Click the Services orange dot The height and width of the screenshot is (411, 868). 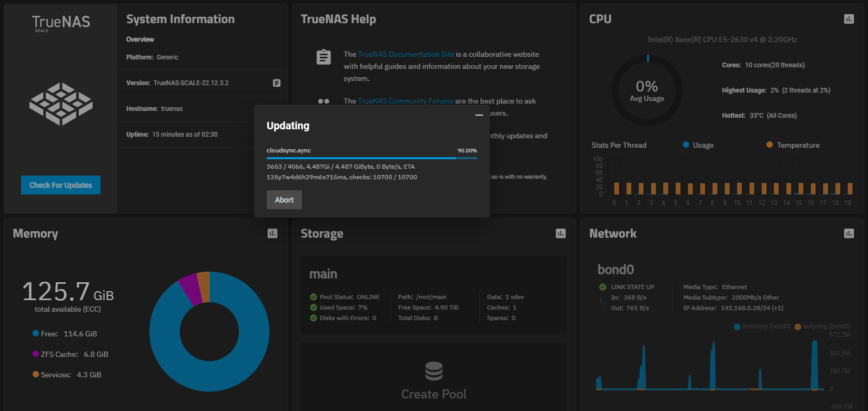[36, 374]
